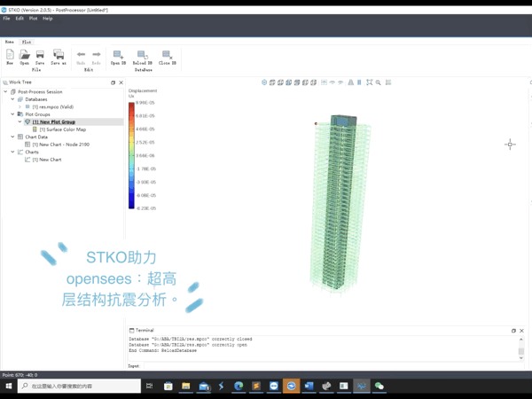Viewport: 532px width, 399px height.
Task: Click the Terminal scrollbar up arrow
Action: click(521, 340)
